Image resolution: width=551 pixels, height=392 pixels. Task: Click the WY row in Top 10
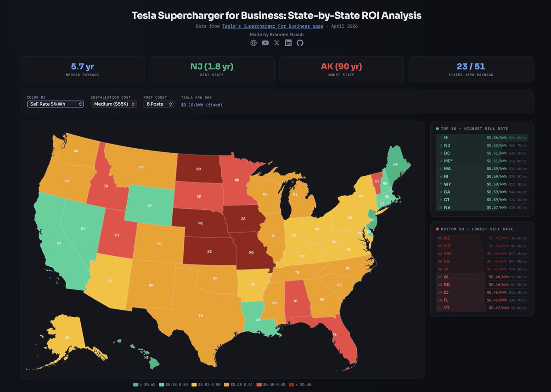[x=482, y=185]
